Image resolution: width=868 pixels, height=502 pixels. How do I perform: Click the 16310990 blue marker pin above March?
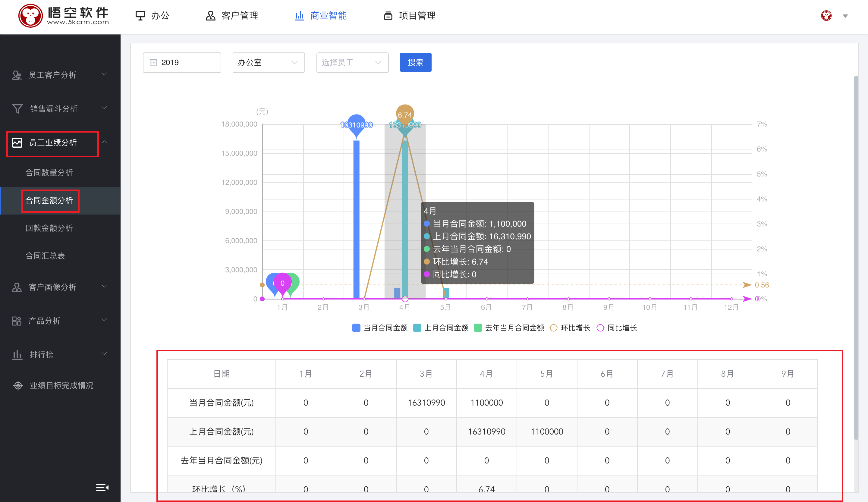[356, 125]
